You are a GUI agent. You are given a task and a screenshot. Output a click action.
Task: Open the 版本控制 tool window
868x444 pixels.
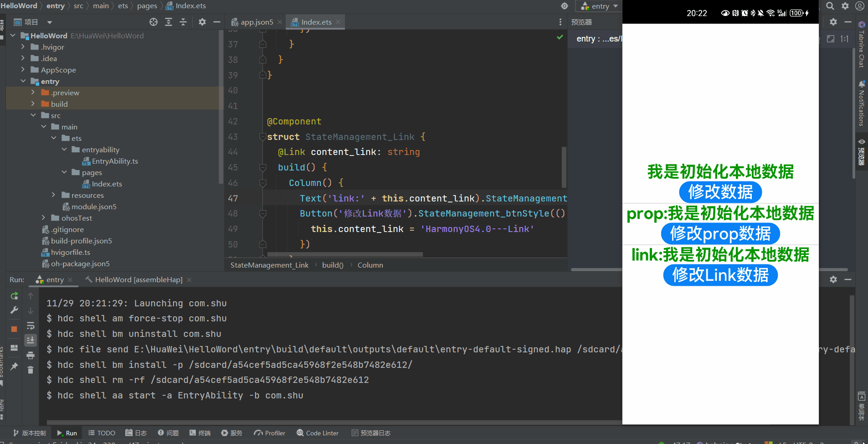30,433
